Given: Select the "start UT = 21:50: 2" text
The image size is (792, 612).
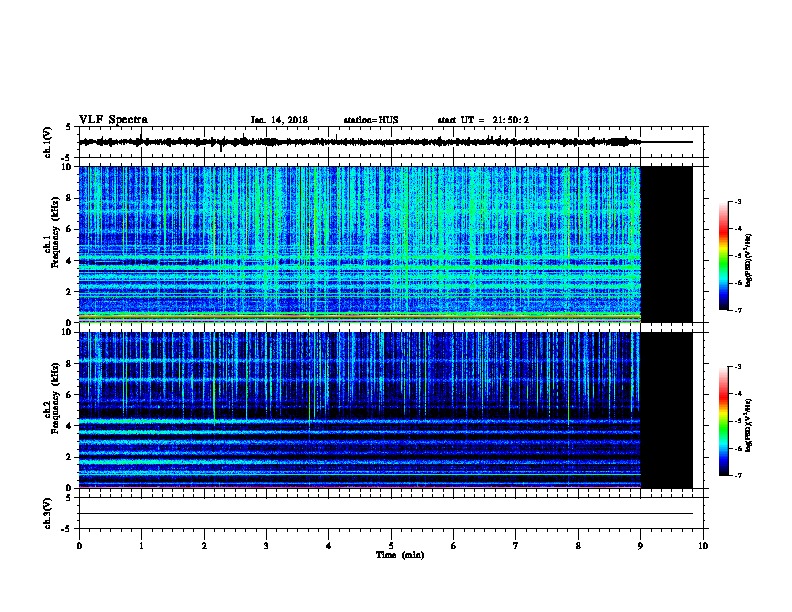Looking at the screenshot, I should click(x=483, y=120).
